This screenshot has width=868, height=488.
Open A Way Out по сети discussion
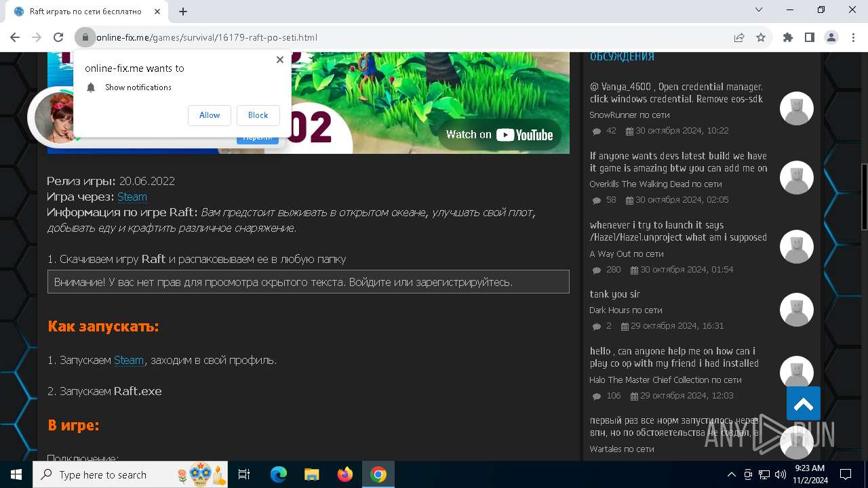626,254
